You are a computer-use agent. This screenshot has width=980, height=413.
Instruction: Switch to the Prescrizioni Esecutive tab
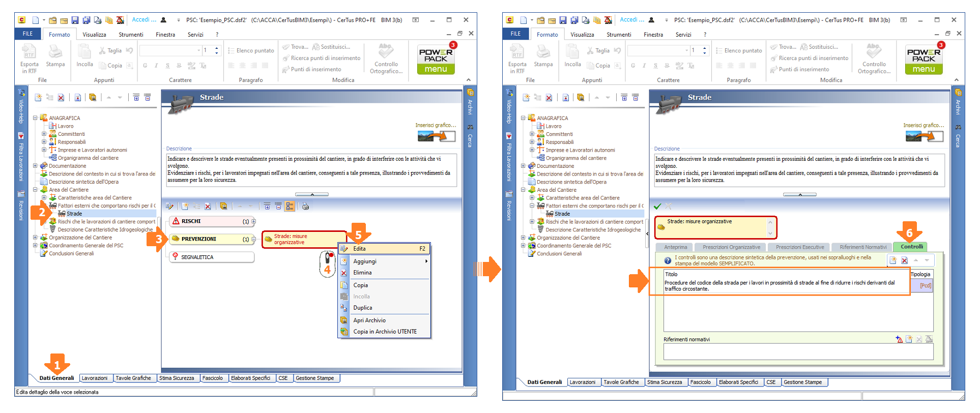(x=799, y=247)
